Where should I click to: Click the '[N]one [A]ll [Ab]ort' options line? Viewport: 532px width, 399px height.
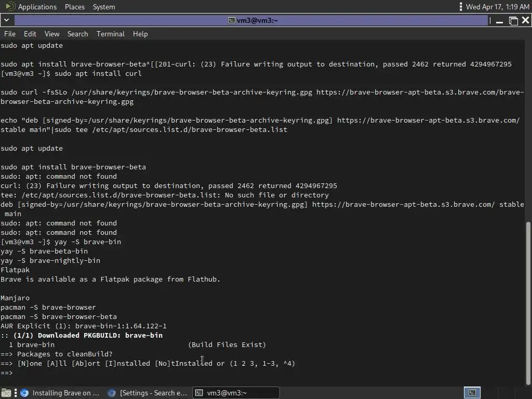[148, 363]
